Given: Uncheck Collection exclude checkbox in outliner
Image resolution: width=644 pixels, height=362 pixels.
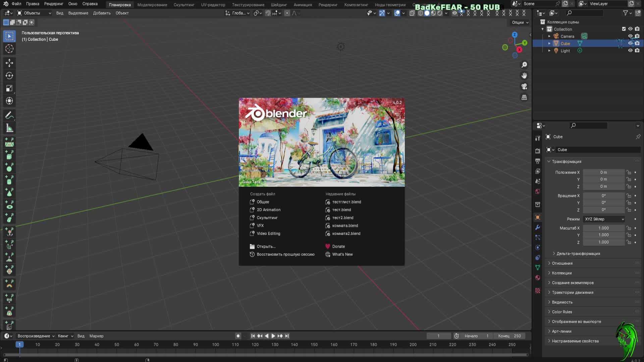Looking at the screenshot, I should (624, 29).
